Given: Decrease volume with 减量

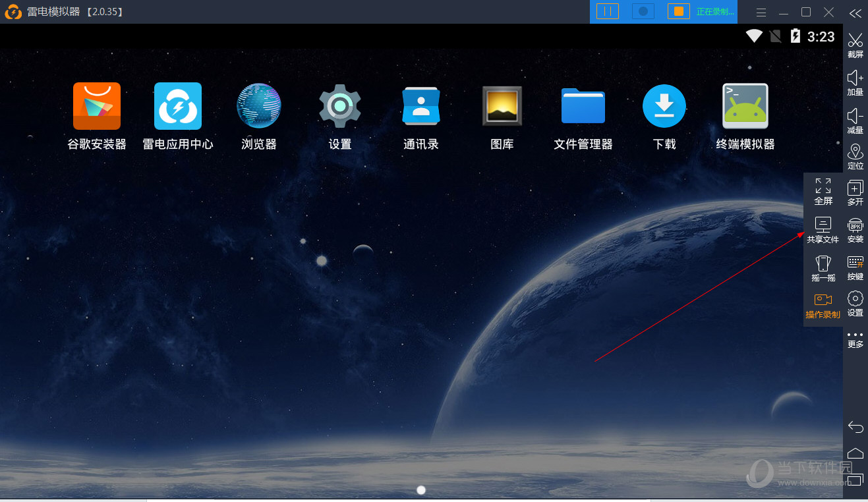Looking at the screenshot, I should [x=855, y=121].
